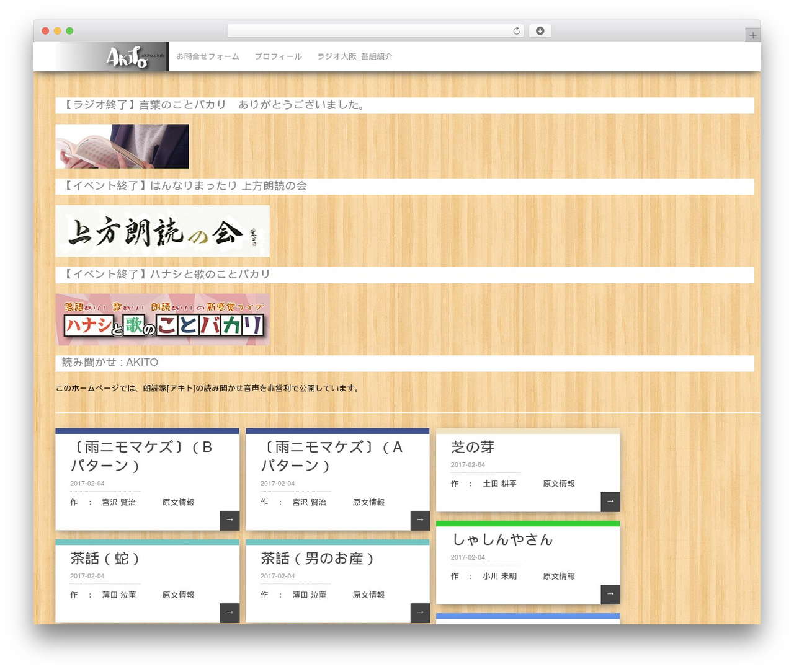Click author 小川 未明 on しゃしんやさん card
The height and width of the screenshot is (672, 794).
(x=500, y=576)
